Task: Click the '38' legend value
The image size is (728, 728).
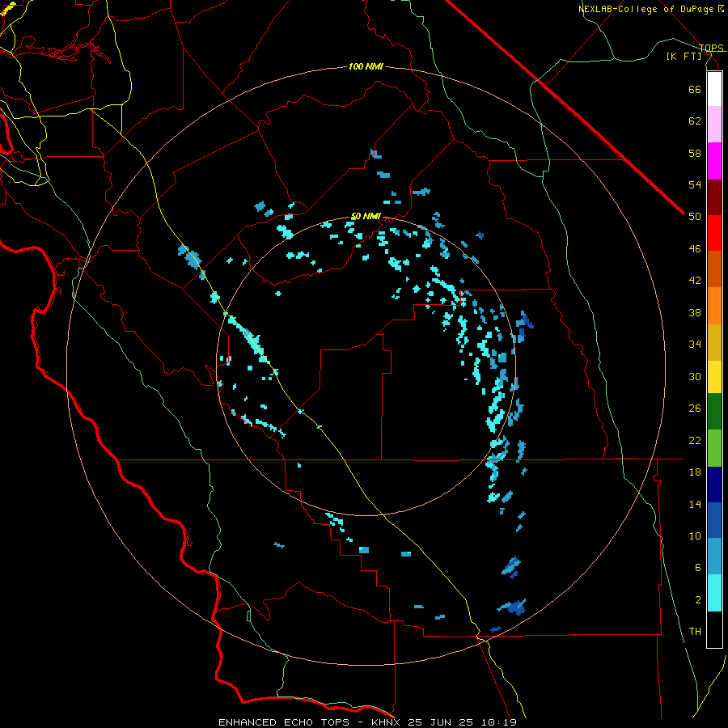Action: (x=695, y=312)
